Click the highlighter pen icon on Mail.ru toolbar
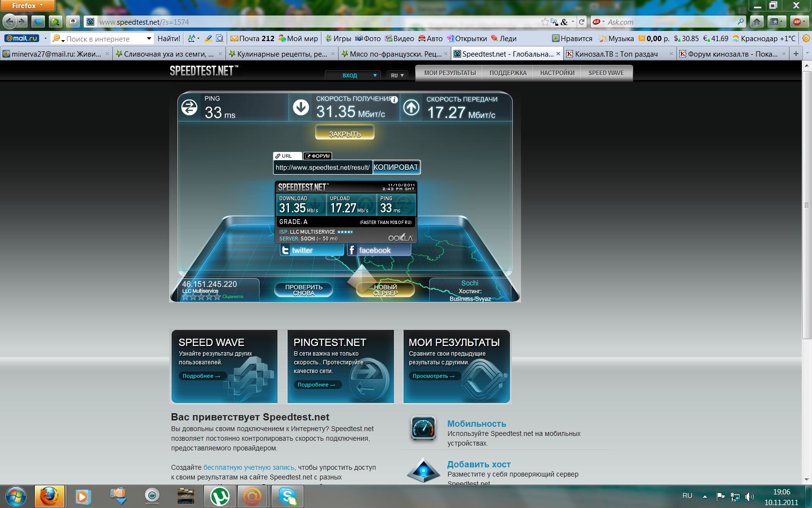This screenshot has height=508, width=812. (208, 38)
